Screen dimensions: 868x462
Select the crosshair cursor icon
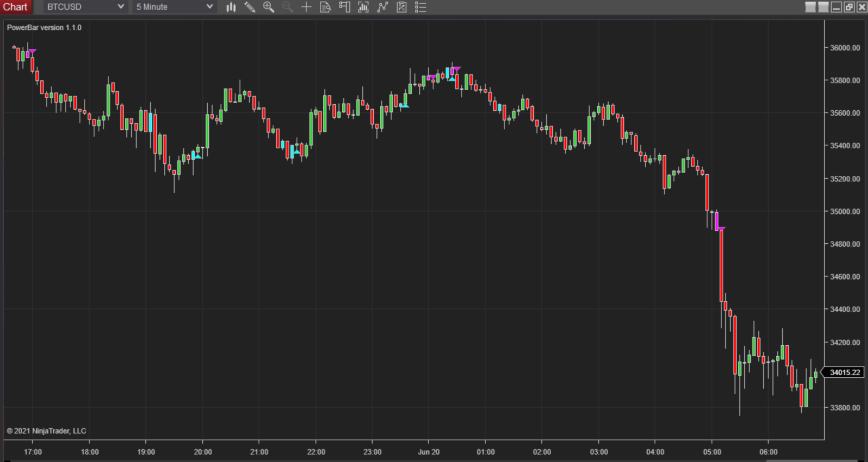[x=307, y=7]
